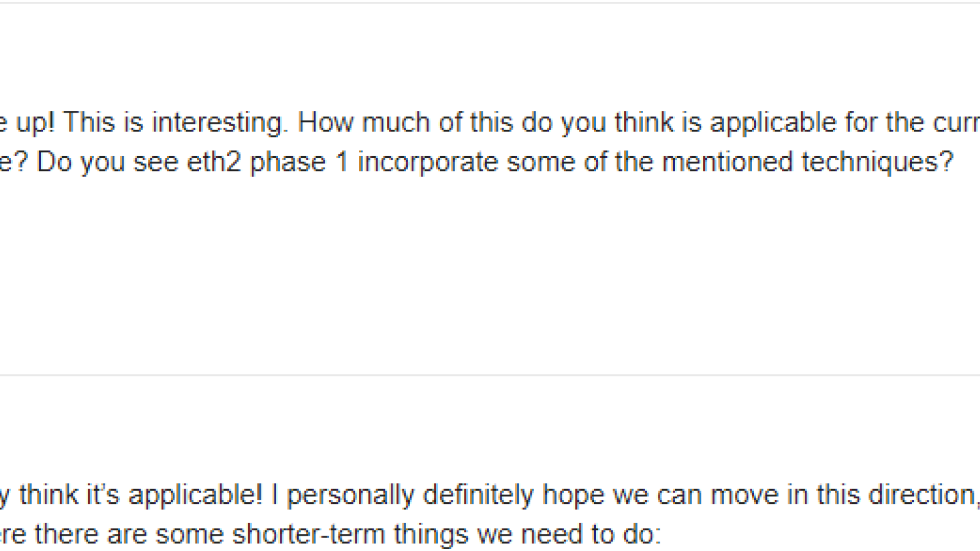This screenshot has height=551, width=980.
Task: Click the divider line between the two replies
Action: [x=490, y=375]
